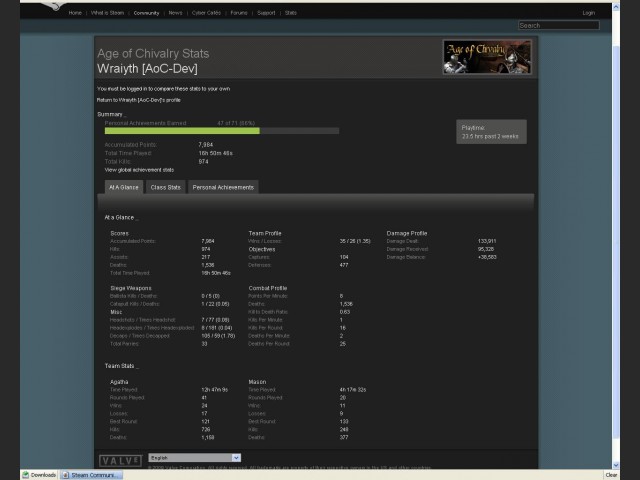The image size is (640, 480).
Task: Click Clear button in downloads bar
Action: click(611, 475)
